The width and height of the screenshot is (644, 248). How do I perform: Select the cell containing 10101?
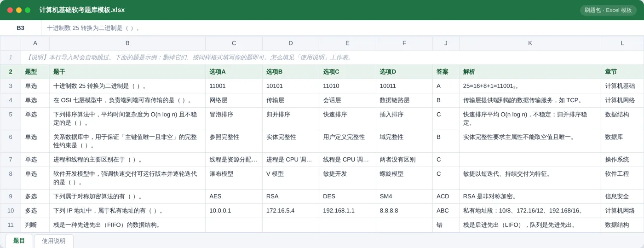click(291, 86)
